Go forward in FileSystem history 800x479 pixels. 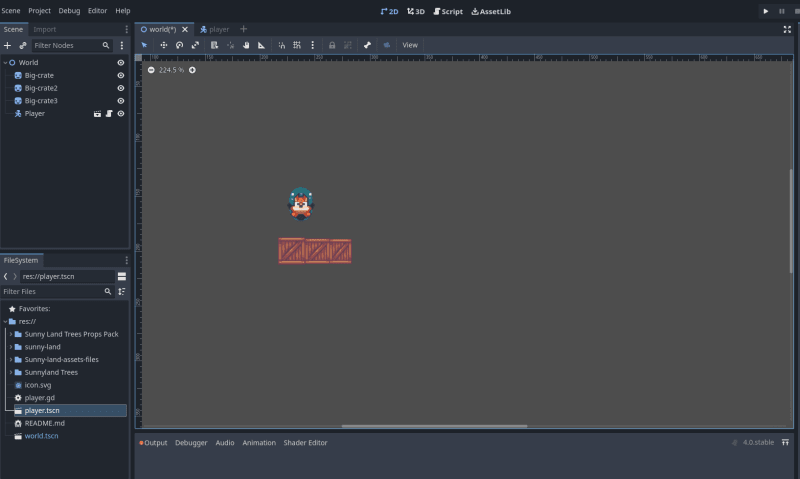pyautogui.click(x=15, y=276)
